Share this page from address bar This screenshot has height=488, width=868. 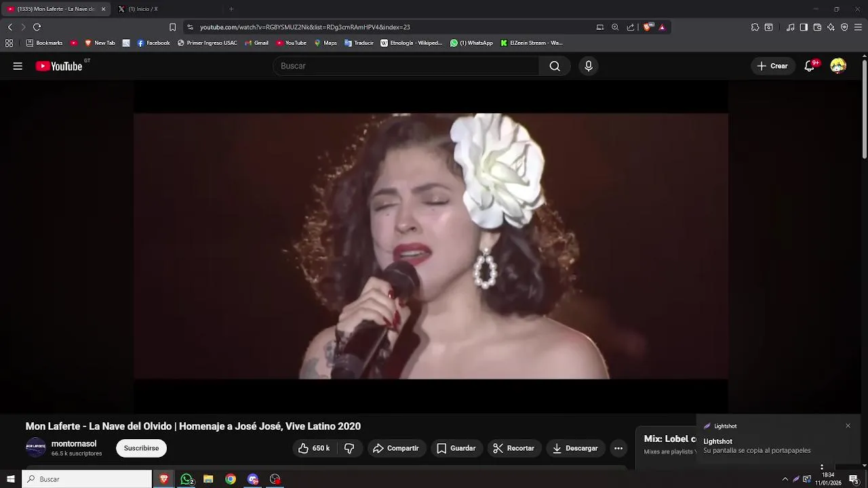631,27
